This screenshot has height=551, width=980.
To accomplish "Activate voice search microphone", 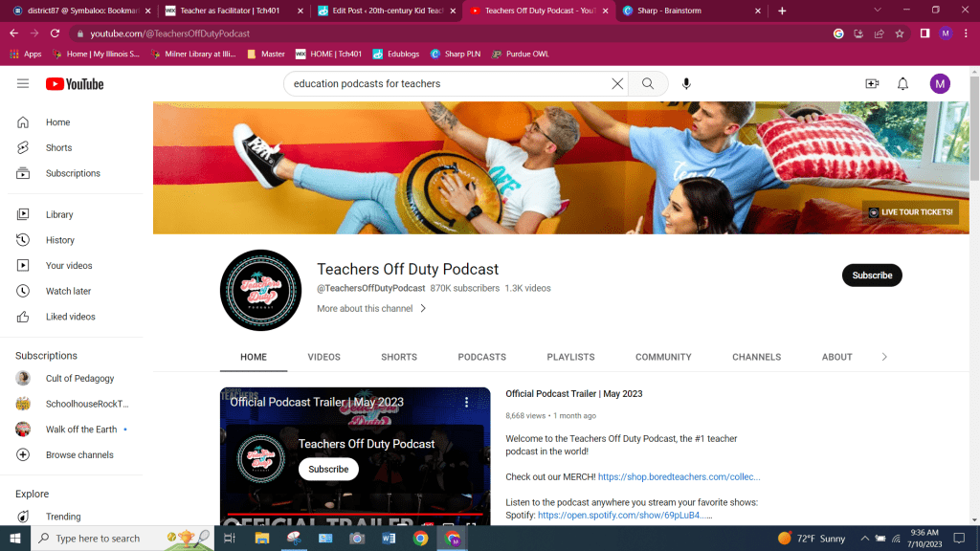I will 686,84.
